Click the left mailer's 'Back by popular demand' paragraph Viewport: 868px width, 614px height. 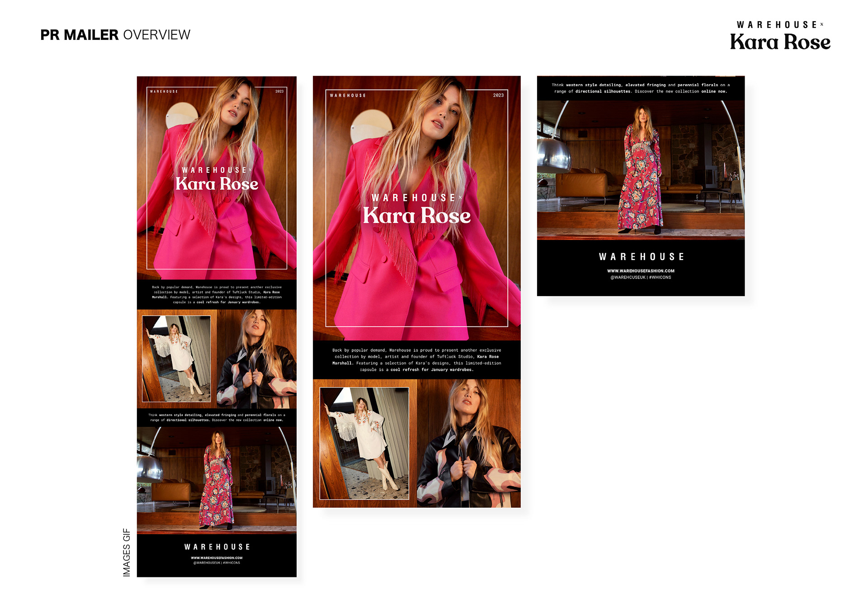217,295
